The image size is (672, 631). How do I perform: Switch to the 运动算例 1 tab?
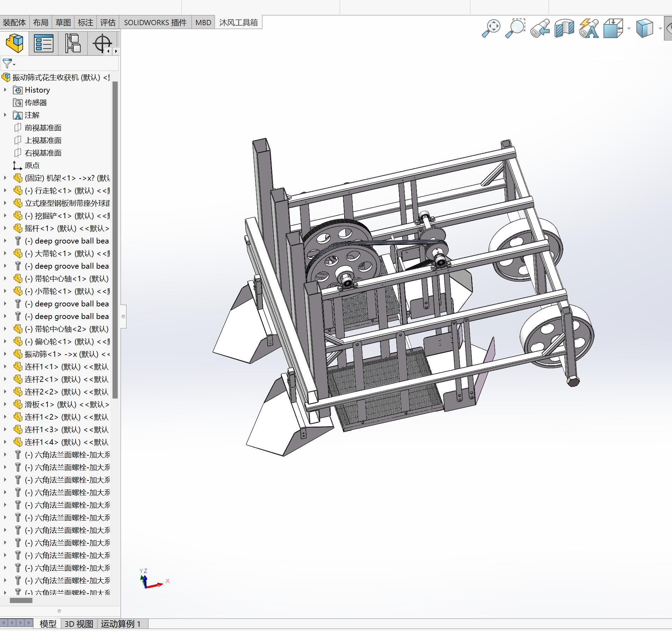point(121,624)
